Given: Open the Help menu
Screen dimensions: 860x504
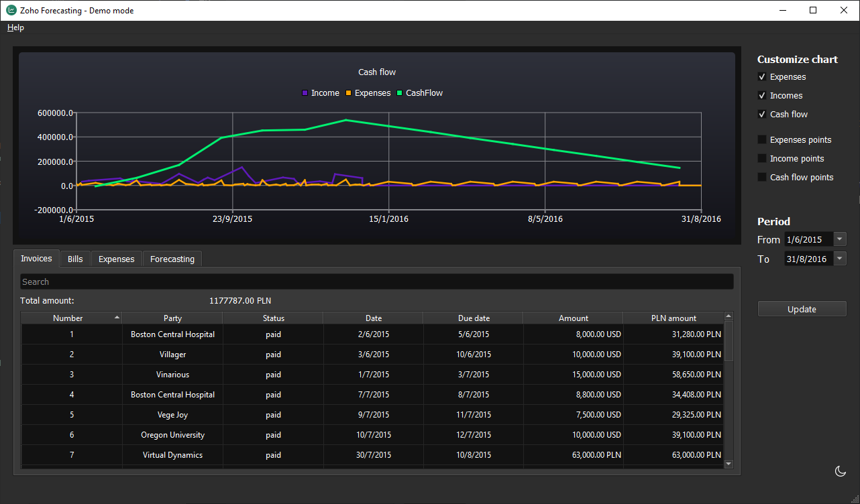Looking at the screenshot, I should [x=15, y=27].
